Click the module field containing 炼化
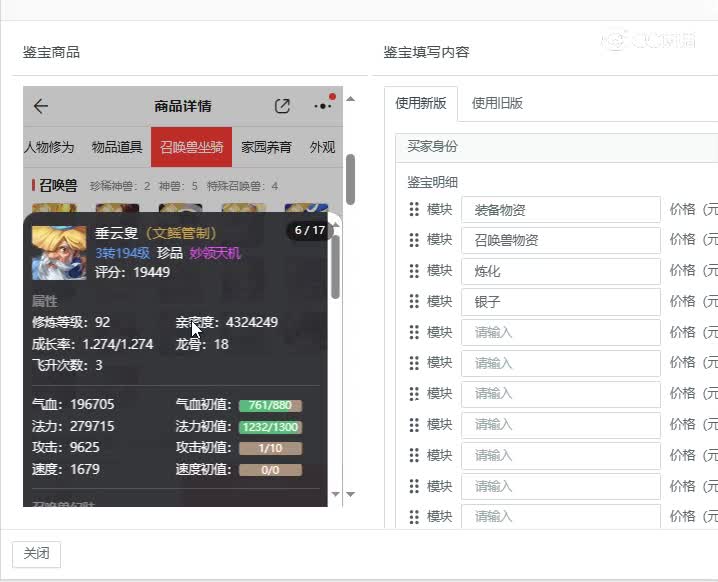Image resolution: width=718 pixels, height=582 pixels. coord(561,271)
